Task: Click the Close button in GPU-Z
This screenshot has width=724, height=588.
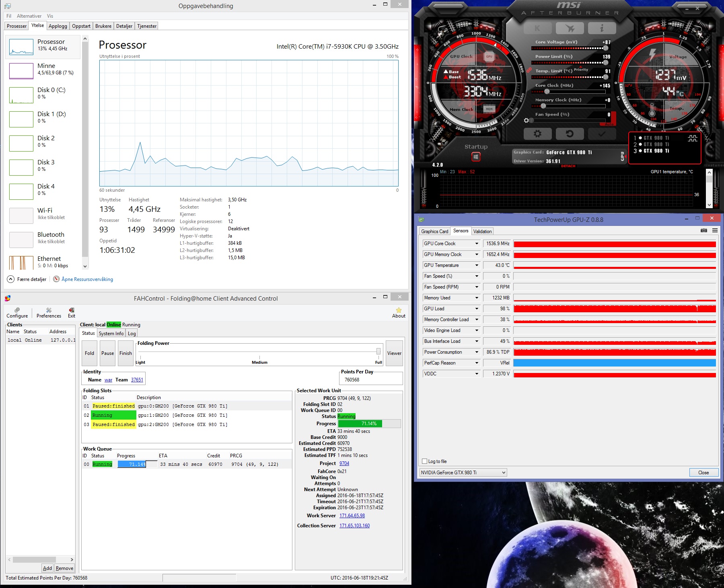Action: 703,473
